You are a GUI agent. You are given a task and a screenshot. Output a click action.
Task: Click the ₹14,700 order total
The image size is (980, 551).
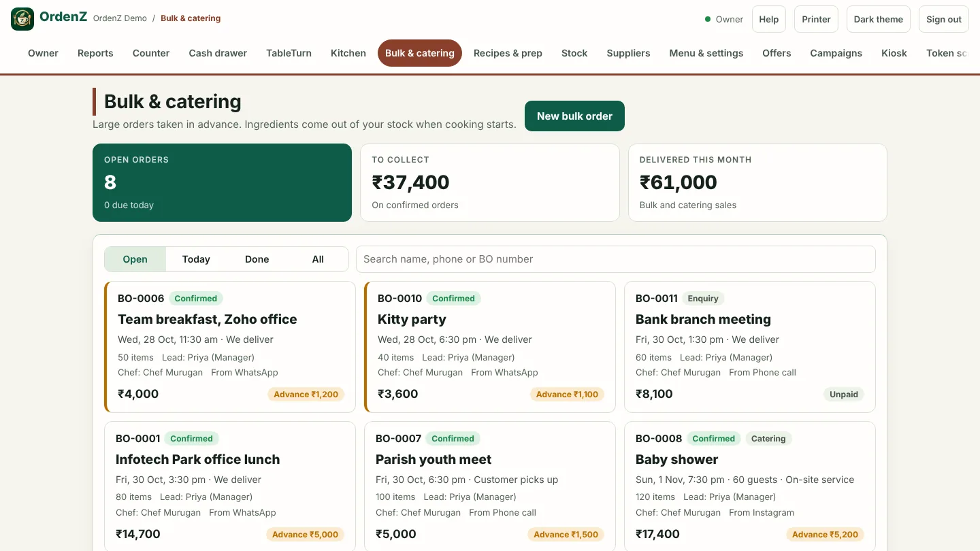[x=138, y=534]
